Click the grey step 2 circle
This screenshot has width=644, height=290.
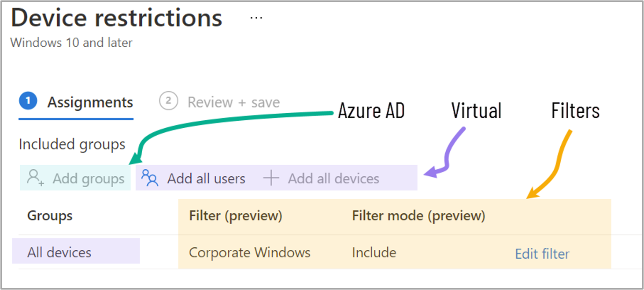(168, 101)
